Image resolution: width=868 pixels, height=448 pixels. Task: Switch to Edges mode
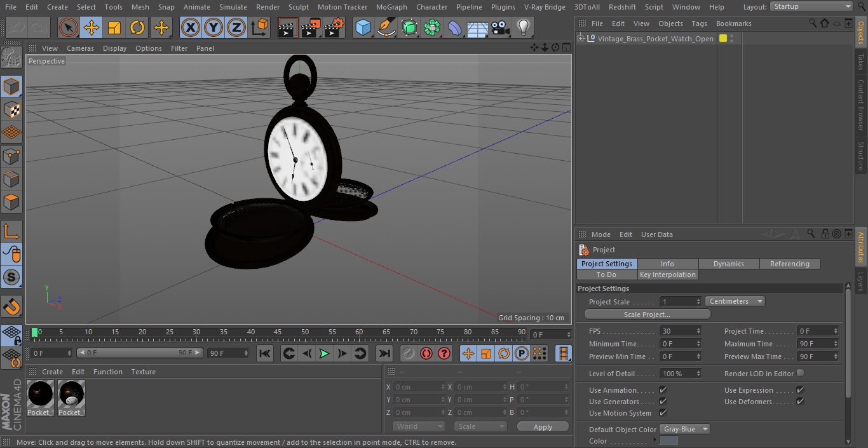point(11,179)
